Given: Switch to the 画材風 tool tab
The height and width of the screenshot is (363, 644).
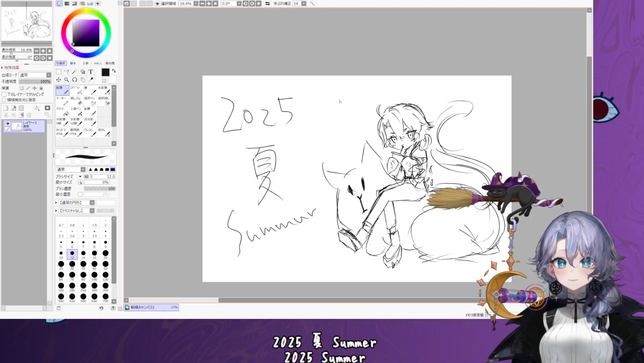Looking at the screenshot, I should [110, 63].
